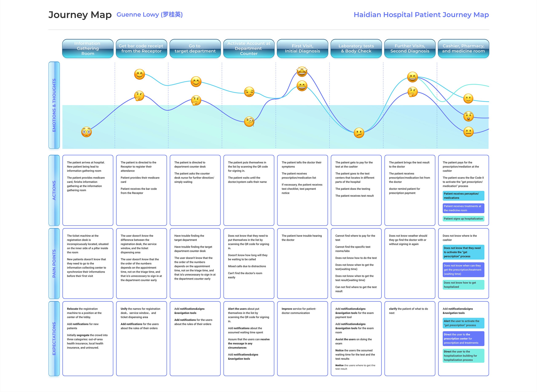Image resolution: width=537 pixels, height=392 pixels.
Task: Select the EMOTIONS & THOUGHTS row label
Action: (54, 105)
